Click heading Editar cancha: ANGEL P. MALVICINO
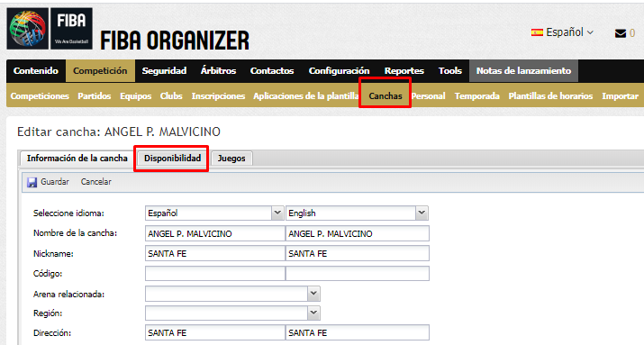 (x=119, y=132)
